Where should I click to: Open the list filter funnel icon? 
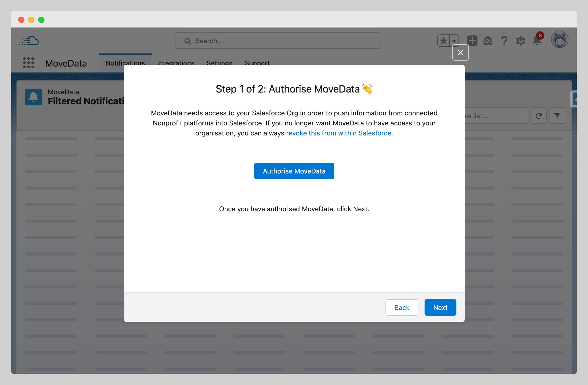click(x=557, y=116)
